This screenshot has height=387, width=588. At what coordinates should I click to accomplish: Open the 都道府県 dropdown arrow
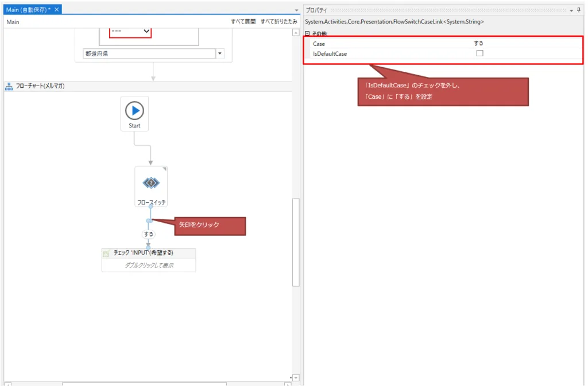pos(220,53)
